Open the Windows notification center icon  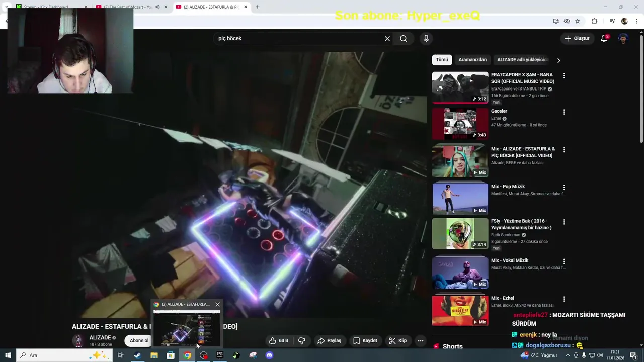click(633, 355)
